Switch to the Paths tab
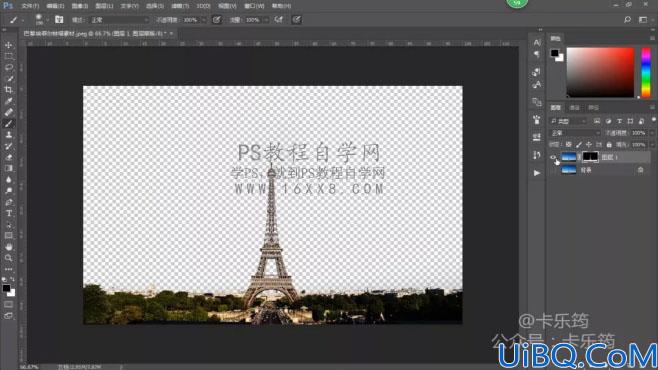The image size is (658, 370). coord(593,108)
